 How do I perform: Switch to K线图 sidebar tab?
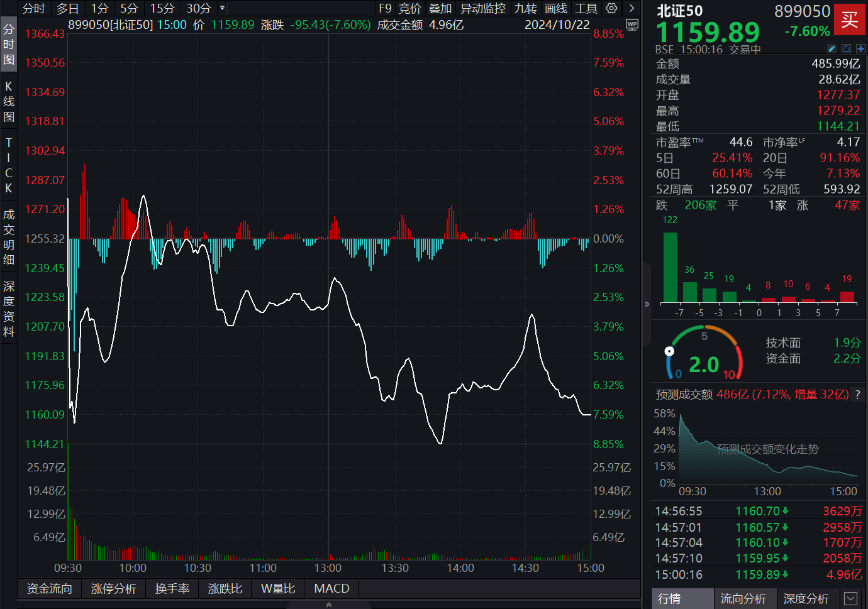(9, 101)
